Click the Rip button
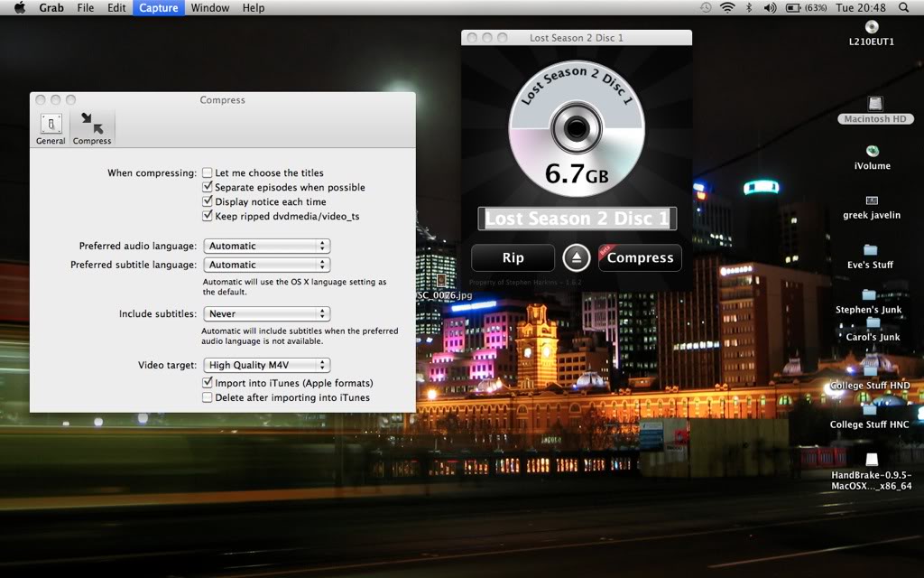This screenshot has height=578, width=924. click(x=513, y=257)
